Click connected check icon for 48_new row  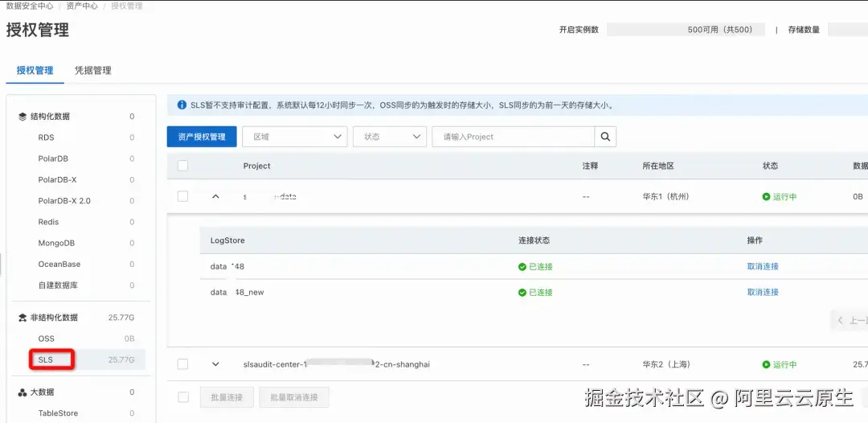click(x=522, y=293)
